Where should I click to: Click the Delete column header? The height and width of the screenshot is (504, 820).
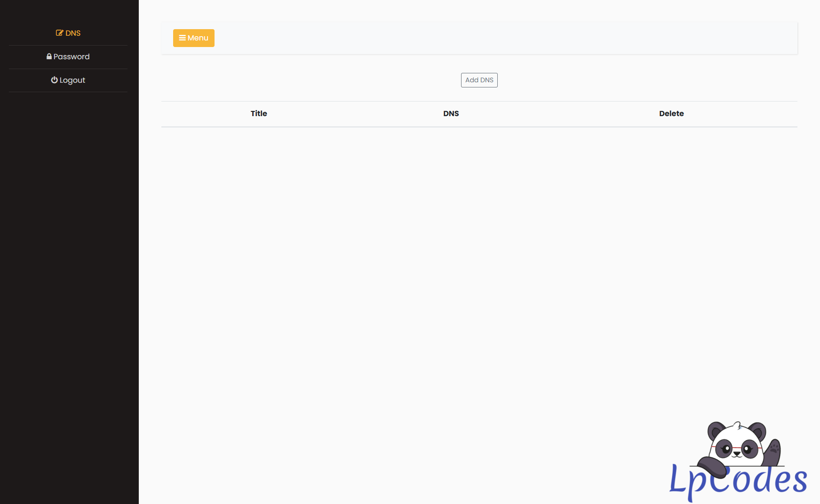671,113
